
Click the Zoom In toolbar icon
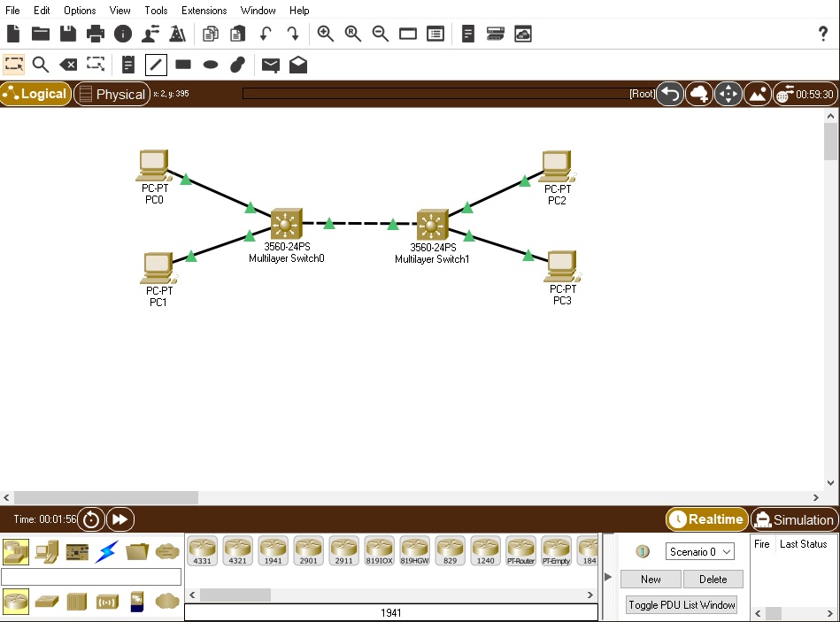coord(325,34)
